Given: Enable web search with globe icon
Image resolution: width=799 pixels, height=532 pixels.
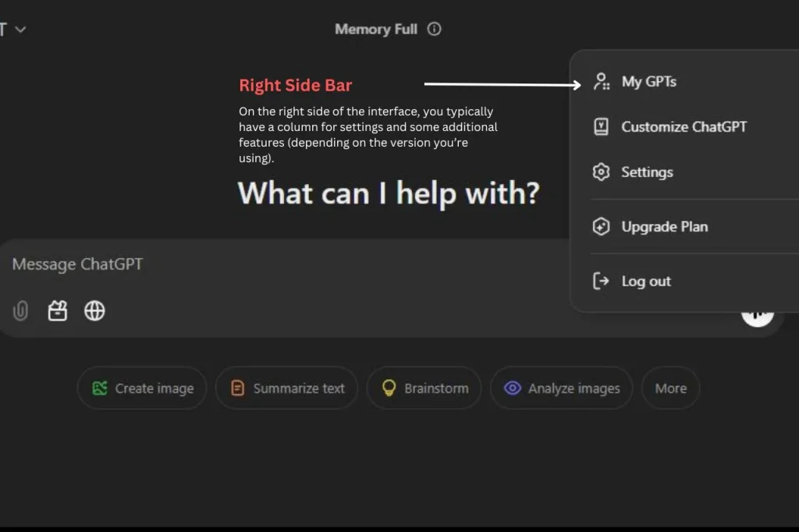Looking at the screenshot, I should (94, 311).
